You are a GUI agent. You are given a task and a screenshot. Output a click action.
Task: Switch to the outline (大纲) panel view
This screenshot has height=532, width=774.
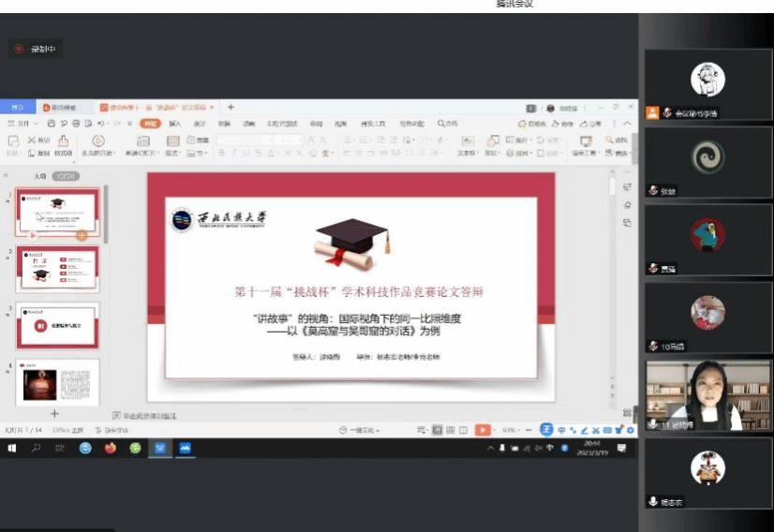click(x=40, y=176)
